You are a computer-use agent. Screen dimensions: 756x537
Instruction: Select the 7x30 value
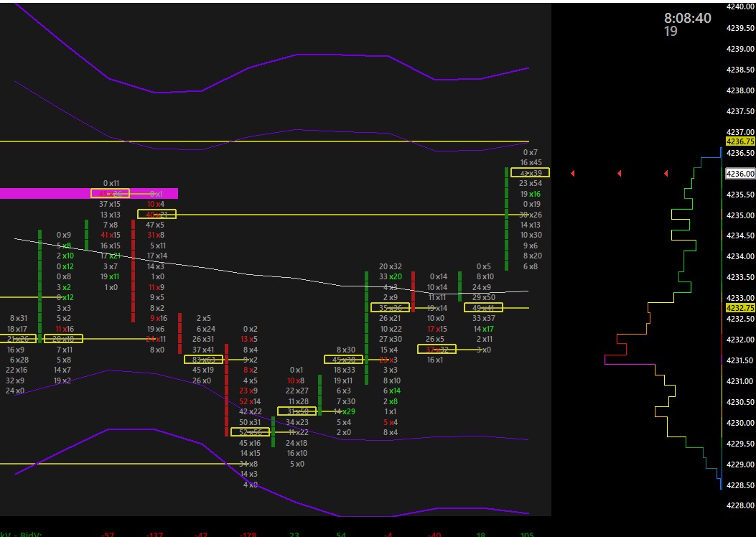346,401
